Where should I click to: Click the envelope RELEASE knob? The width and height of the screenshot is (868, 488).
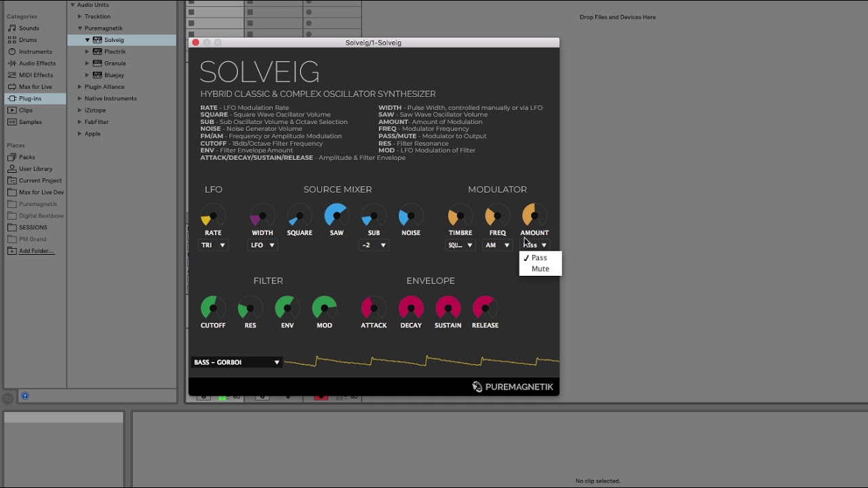point(485,308)
